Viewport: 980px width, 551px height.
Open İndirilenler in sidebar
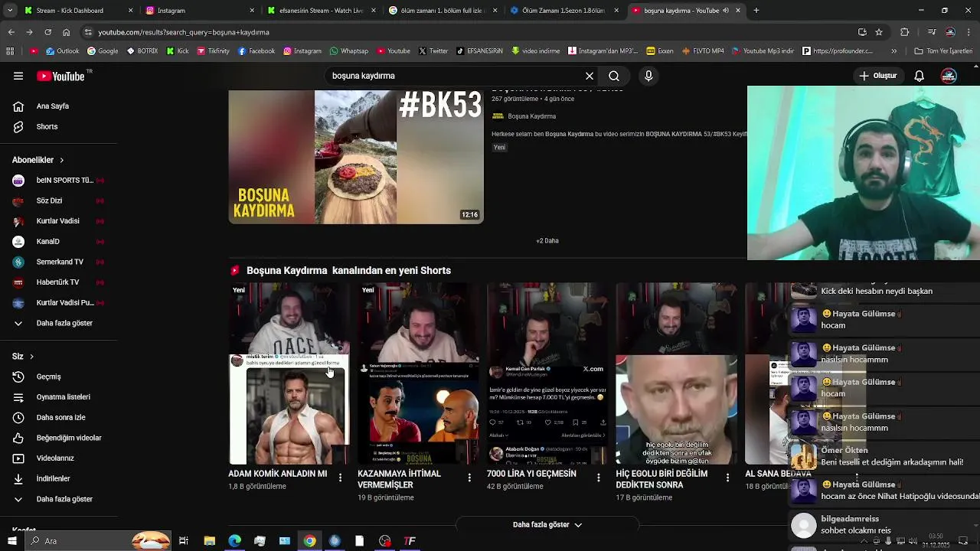(53, 478)
